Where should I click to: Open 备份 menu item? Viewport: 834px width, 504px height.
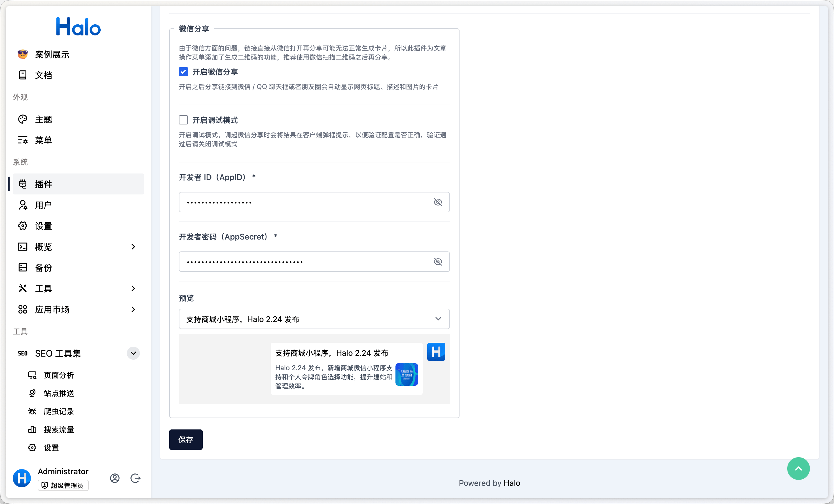(x=78, y=267)
